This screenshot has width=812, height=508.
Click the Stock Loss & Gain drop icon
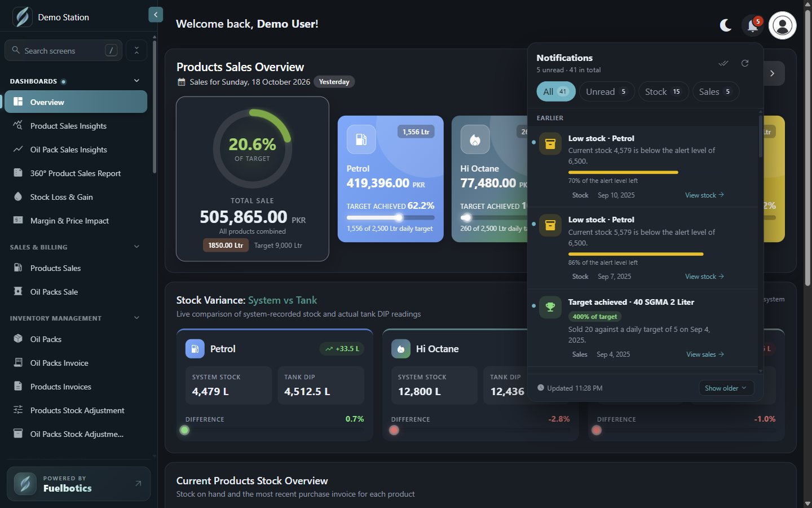pos(18,196)
